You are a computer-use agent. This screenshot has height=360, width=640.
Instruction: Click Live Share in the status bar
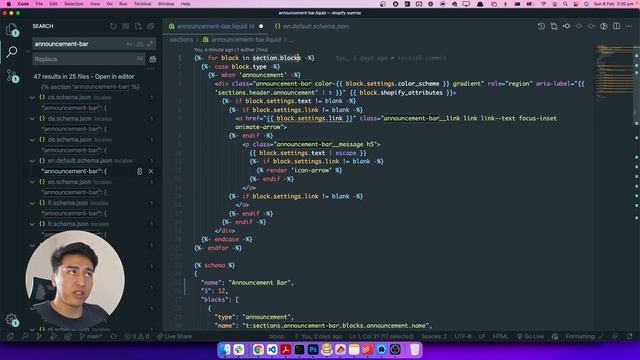click(174, 337)
